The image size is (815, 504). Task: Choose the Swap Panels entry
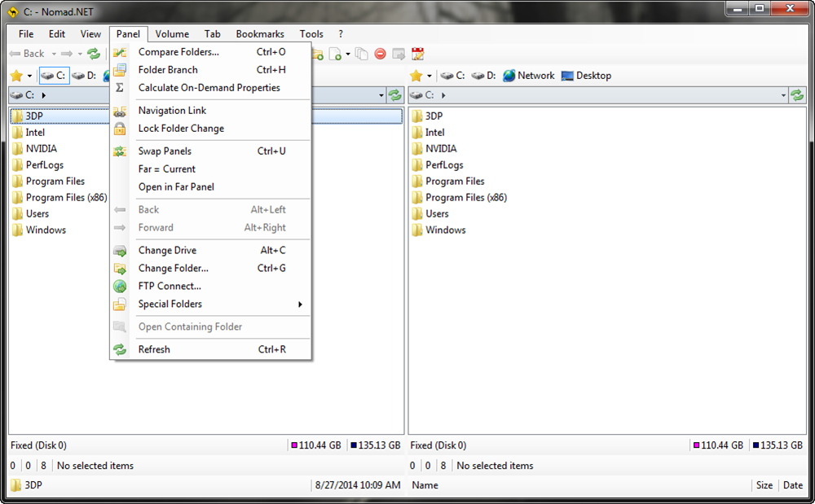[x=210, y=151]
